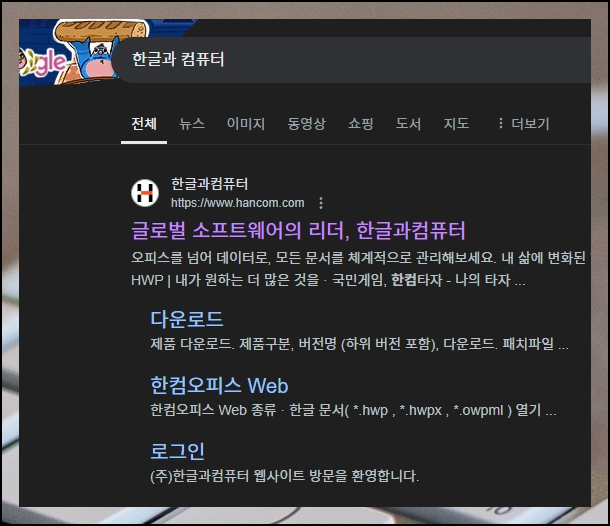Switch to the 이미지 tab
Screen dimensions: 610x526
click(x=246, y=124)
